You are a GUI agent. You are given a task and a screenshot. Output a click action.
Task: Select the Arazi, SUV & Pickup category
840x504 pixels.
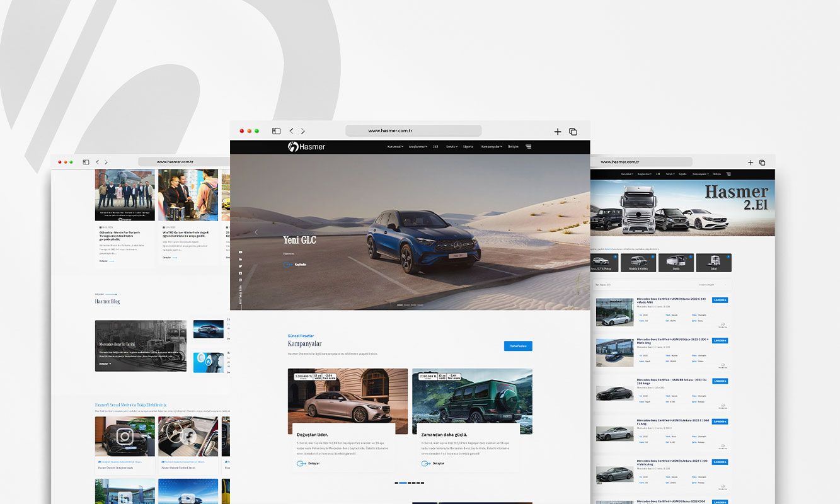(x=603, y=263)
